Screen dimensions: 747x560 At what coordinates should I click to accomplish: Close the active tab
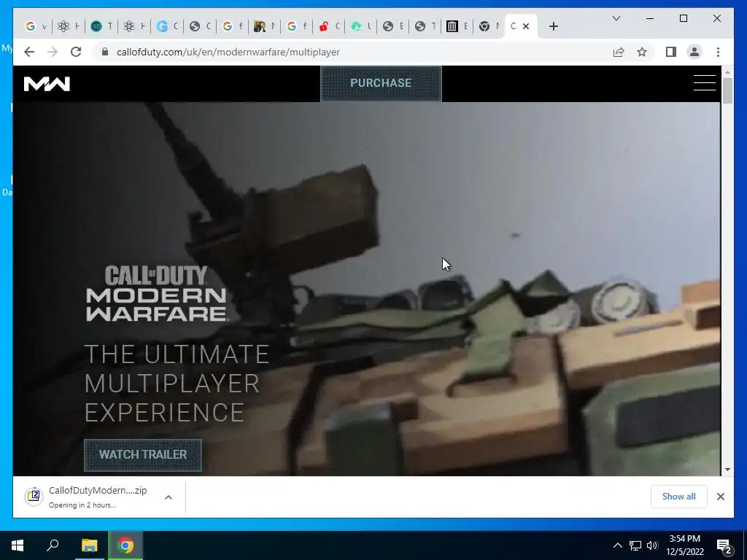pyautogui.click(x=526, y=26)
